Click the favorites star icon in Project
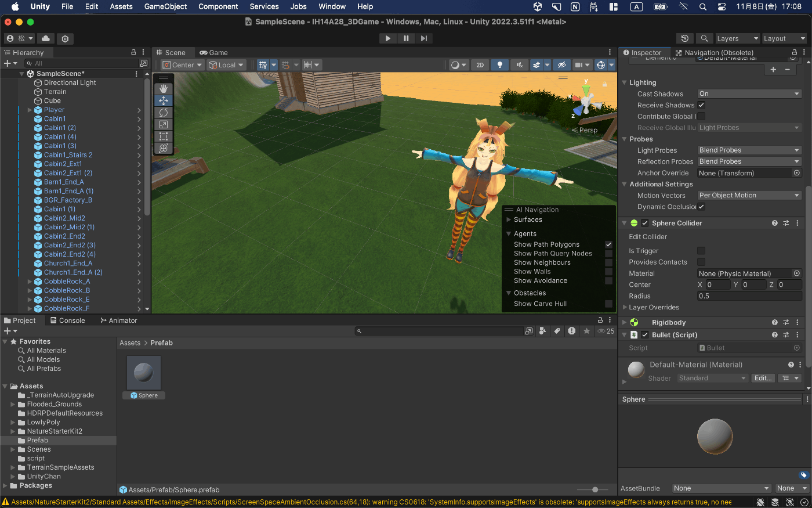Screen dimensions: 812x508 pos(586,331)
